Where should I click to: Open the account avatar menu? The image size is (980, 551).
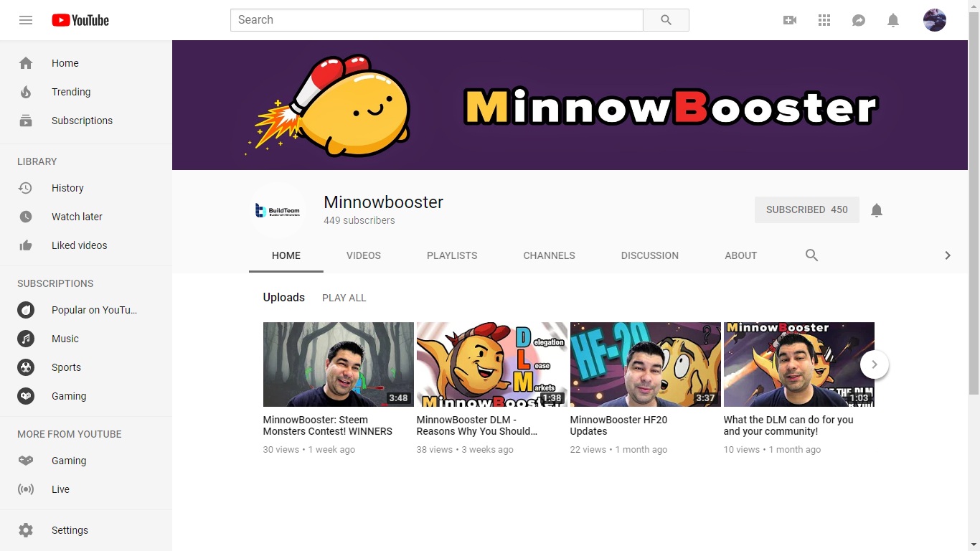point(935,20)
